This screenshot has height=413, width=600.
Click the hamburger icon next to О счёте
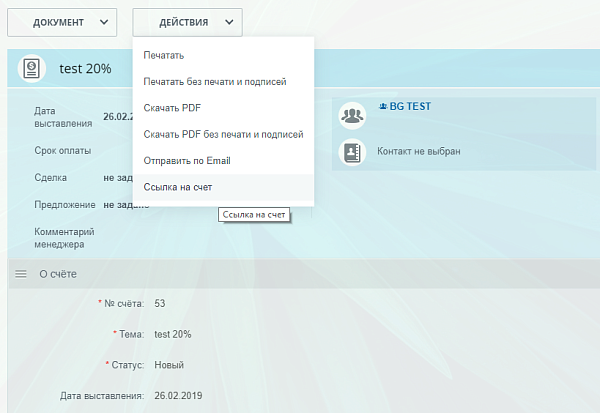click(x=21, y=274)
